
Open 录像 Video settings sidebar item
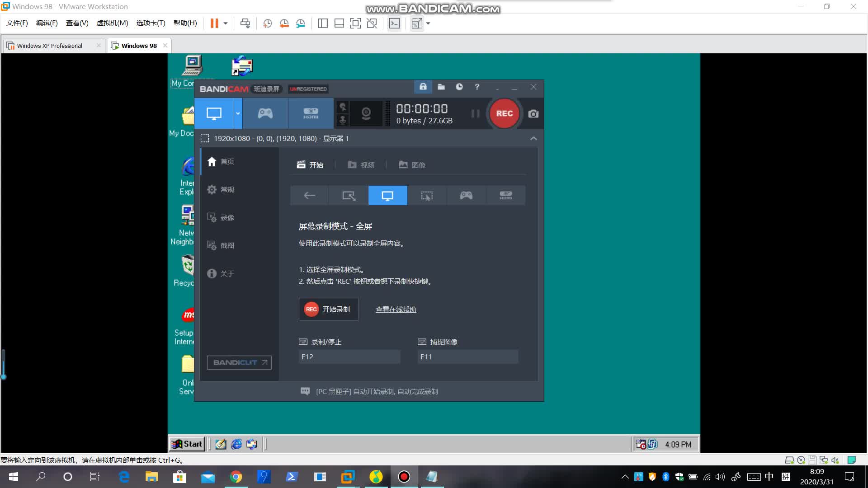(240, 218)
